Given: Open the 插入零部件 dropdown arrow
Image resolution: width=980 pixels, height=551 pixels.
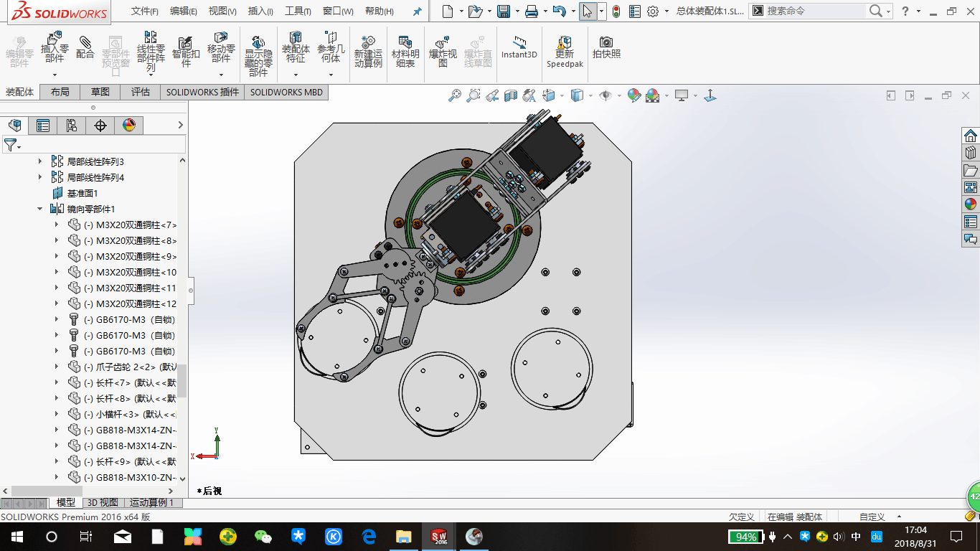Looking at the screenshot, I should click(x=55, y=75).
